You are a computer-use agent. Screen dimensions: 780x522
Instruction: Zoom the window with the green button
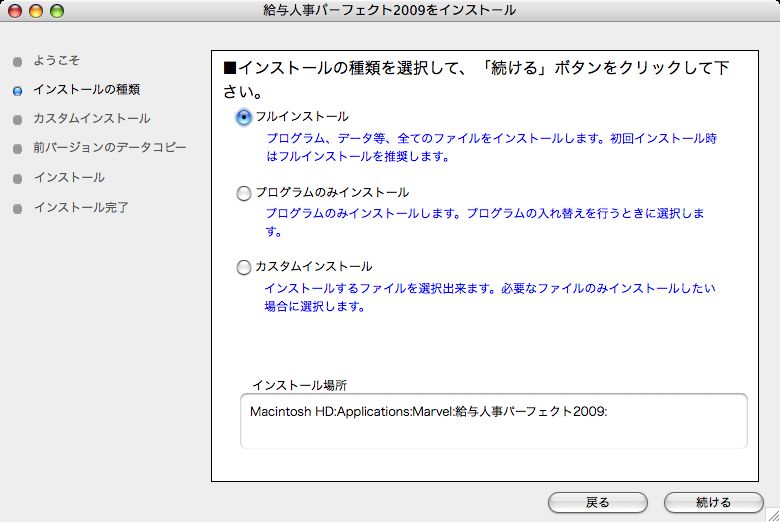coord(57,10)
